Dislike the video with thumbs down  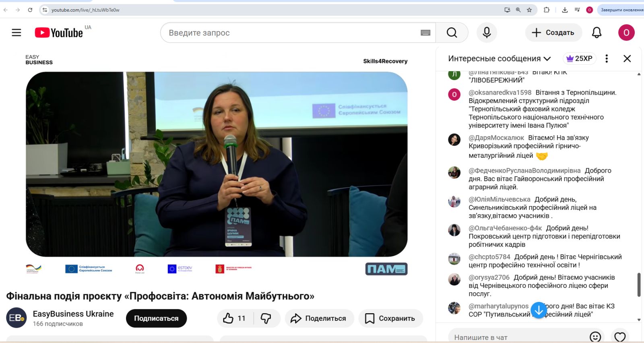point(266,318)
